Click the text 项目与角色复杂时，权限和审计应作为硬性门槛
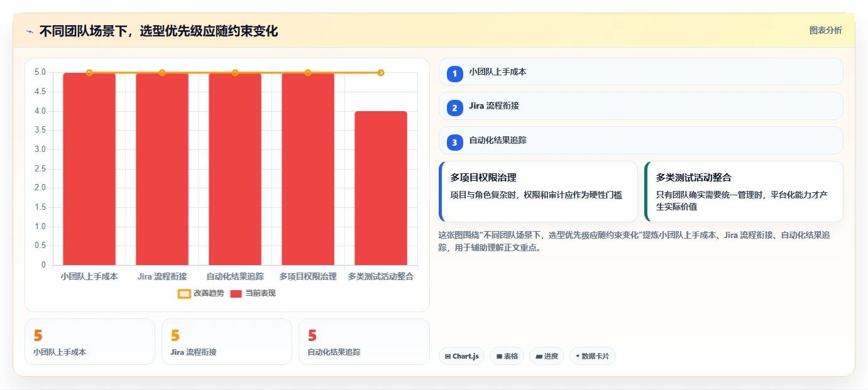The height and width of the screenshot is (390, 868). pyautogui.click(x=536, y=195)
